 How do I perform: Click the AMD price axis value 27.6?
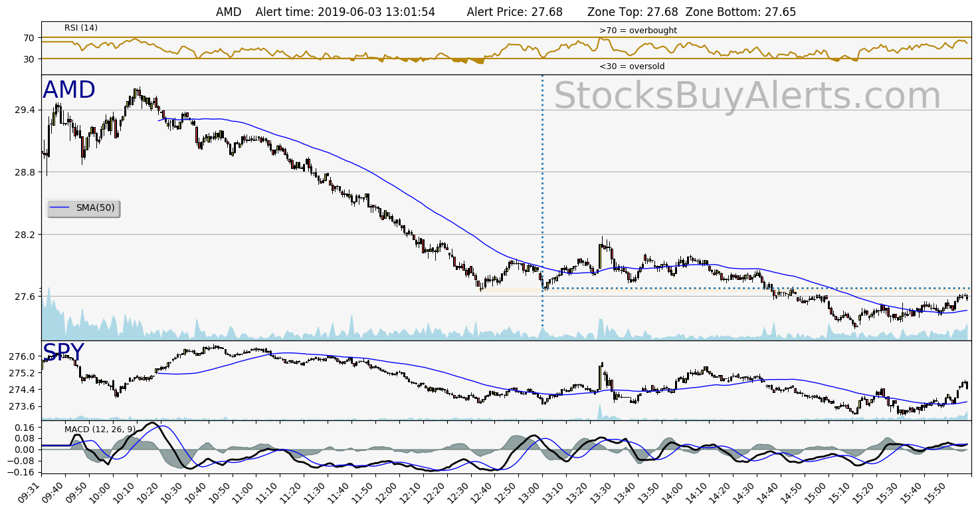point(26,297)
